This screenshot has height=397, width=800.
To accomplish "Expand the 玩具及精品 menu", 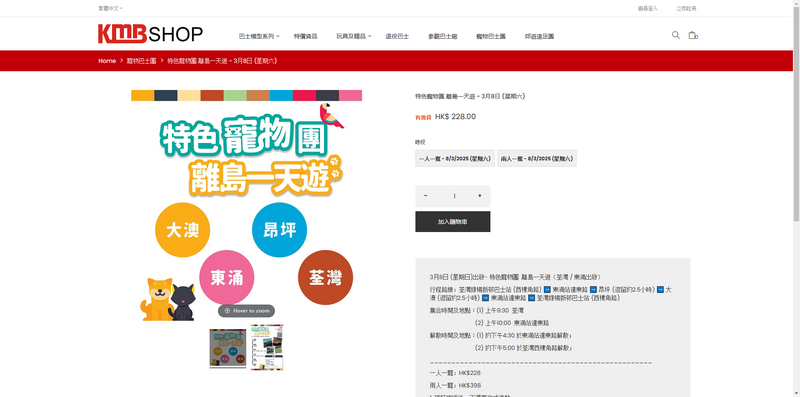I will pyautogui.click(x=354, y=36).
